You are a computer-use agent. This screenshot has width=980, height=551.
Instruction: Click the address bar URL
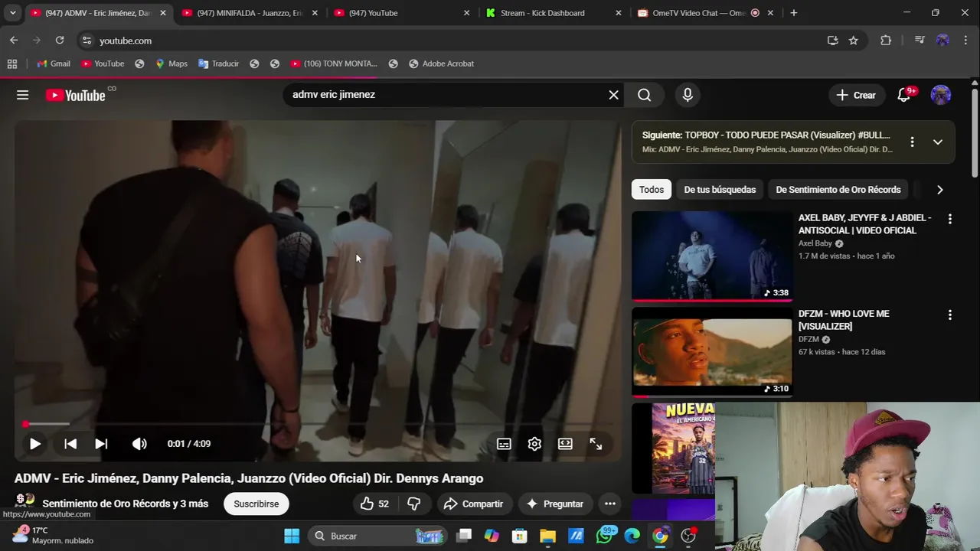[126, 41]
